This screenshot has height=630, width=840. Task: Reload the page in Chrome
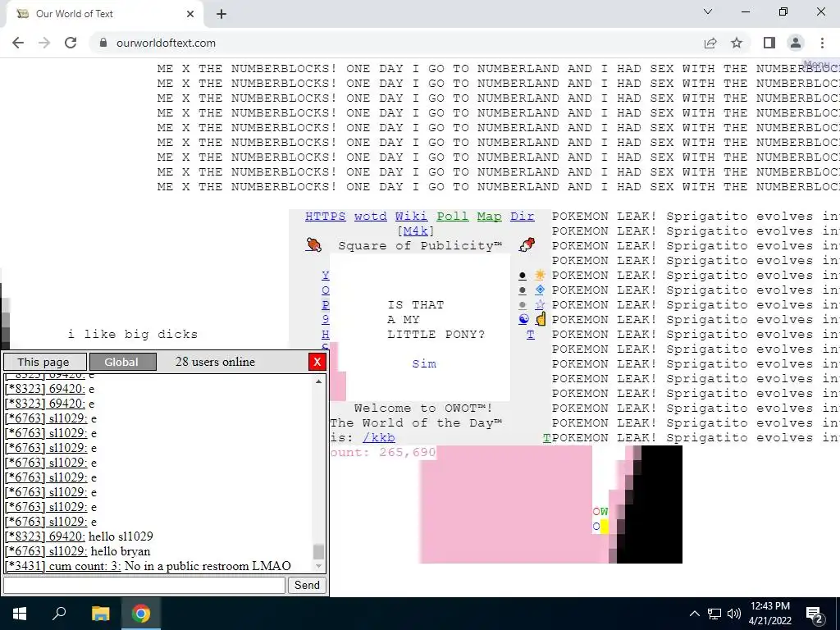point(71,43)
